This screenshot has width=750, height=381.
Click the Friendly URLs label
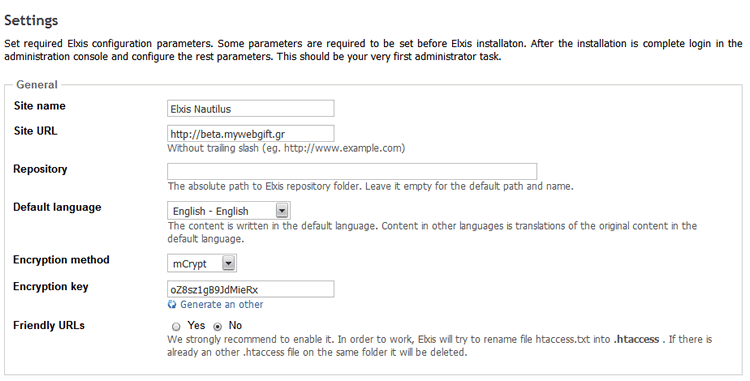49,326
